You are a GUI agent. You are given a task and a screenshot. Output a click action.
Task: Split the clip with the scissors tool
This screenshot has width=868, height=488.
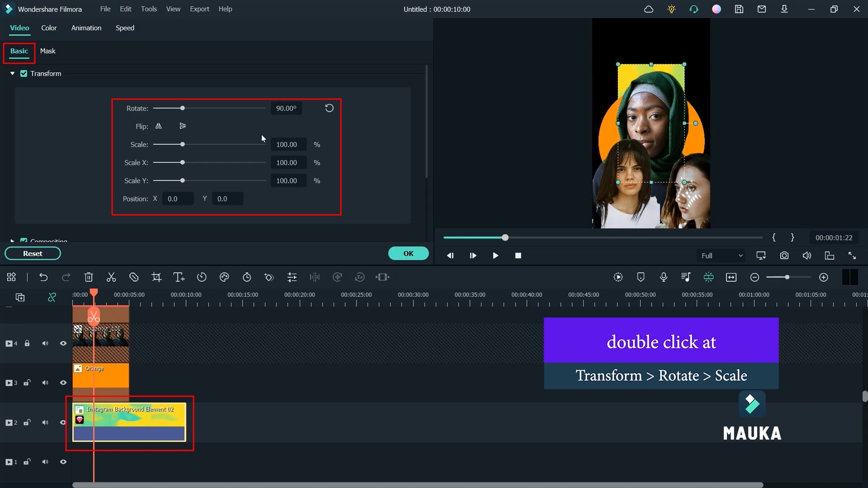click(x=111, y=277)
